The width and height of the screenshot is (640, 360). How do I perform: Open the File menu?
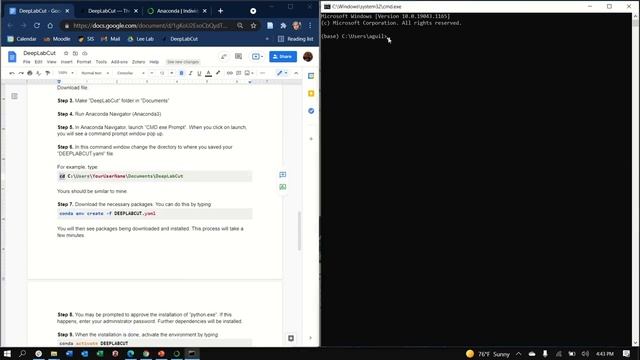tap(27, 62)
